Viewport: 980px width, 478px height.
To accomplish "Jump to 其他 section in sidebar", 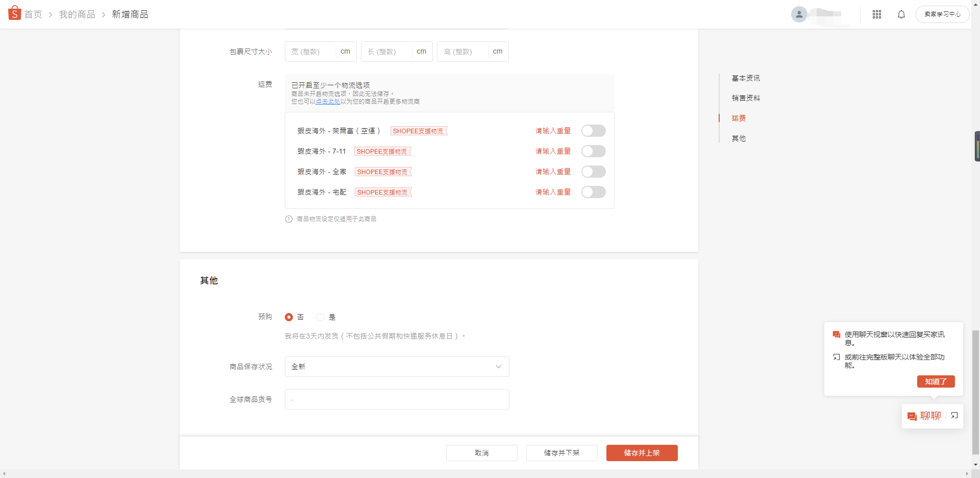I will point(739,138).
